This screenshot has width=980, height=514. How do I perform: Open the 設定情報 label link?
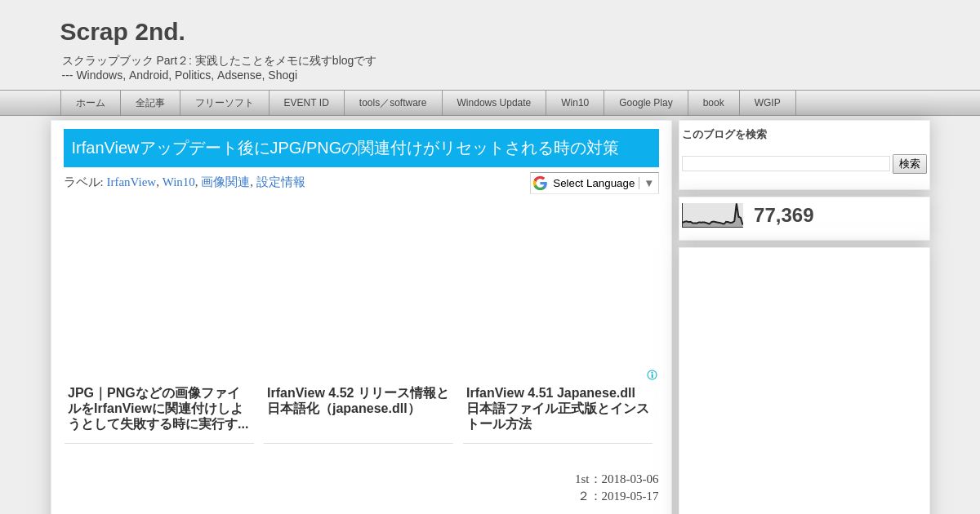[x=281, y=182]
